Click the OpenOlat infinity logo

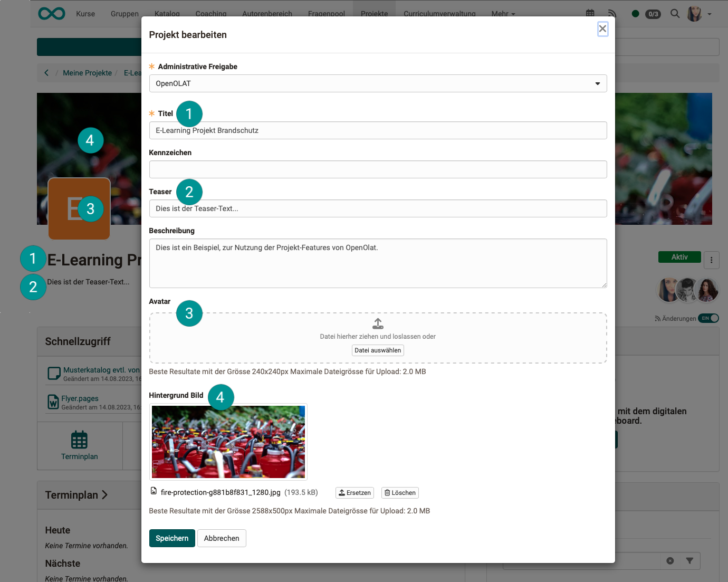click(52, 14)
